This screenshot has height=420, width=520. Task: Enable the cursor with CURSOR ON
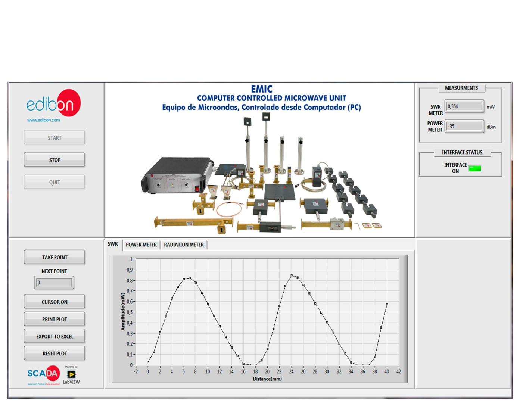click(54, 301)
